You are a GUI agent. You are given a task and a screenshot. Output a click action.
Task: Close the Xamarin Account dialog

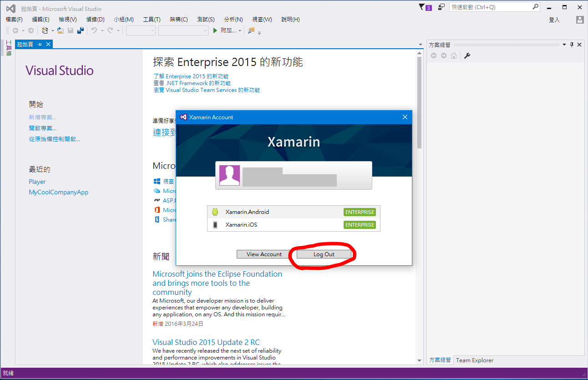[405, 117]
